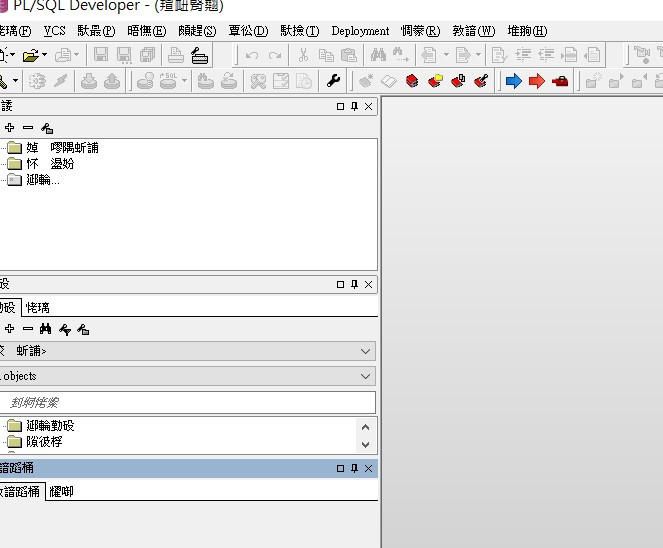Close the object browser panel with its X
The image size is (663, 548).
click(369, 284)
